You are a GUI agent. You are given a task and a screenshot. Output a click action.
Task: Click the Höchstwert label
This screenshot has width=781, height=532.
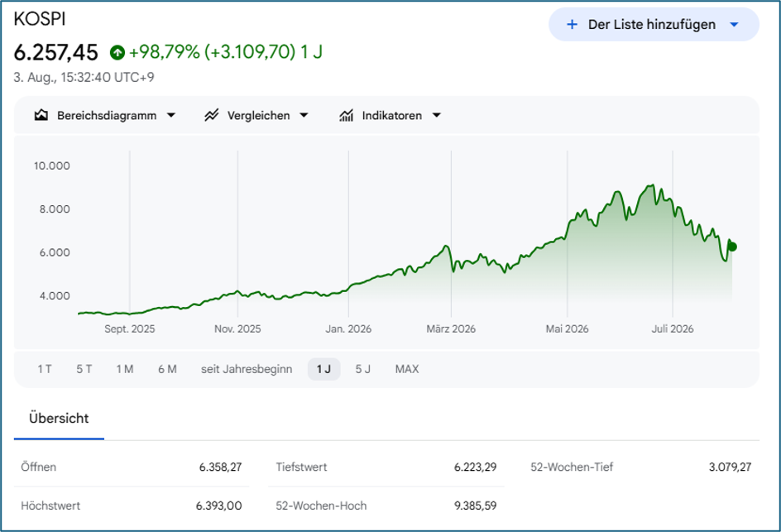[50, 506]
